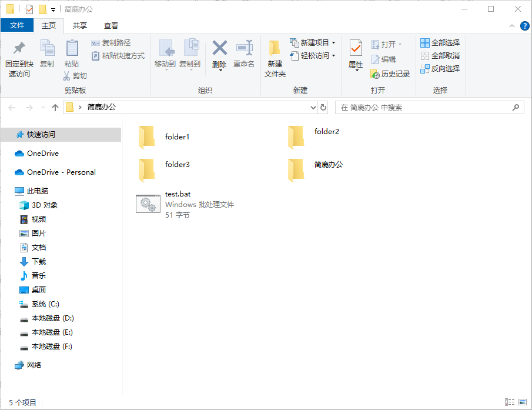The height and width of the screenshot is (410, 532).
Task: Switch to large icons view in the status bar
Action: pos(523,402)
